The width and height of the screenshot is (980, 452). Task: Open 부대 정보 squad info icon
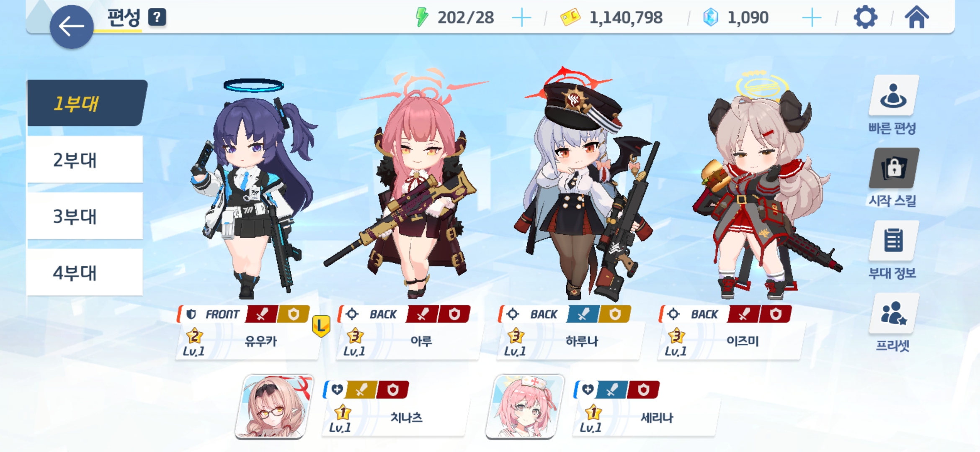pos(894,241)
